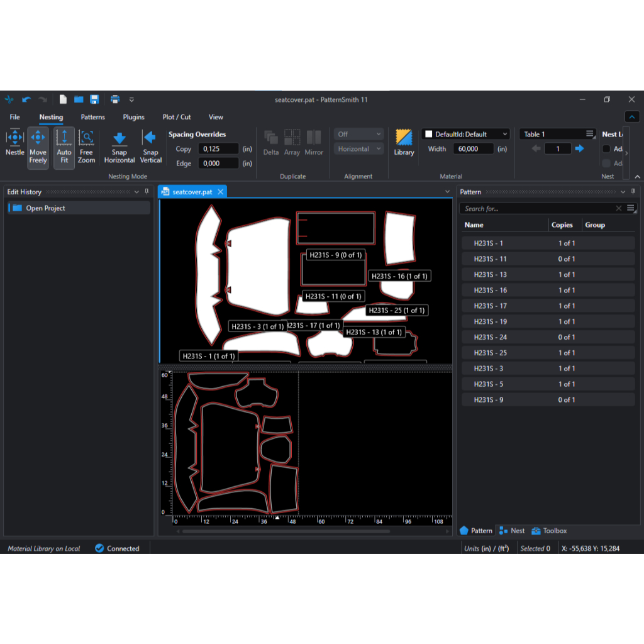Viewport: 644px width, 644px height.
Task: Toggle the Auto Fit option
Action: click(64, 147)
